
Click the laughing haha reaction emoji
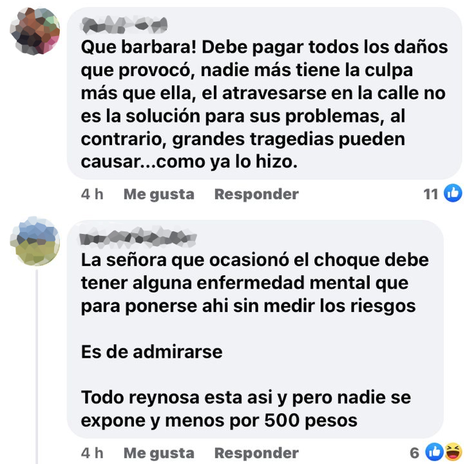click(x=453, y=452)
